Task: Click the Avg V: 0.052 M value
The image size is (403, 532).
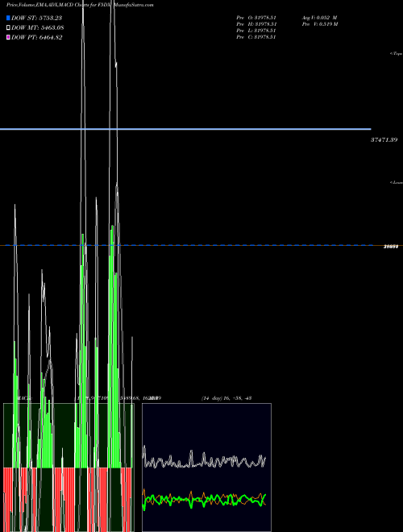Action: (319, 17)
